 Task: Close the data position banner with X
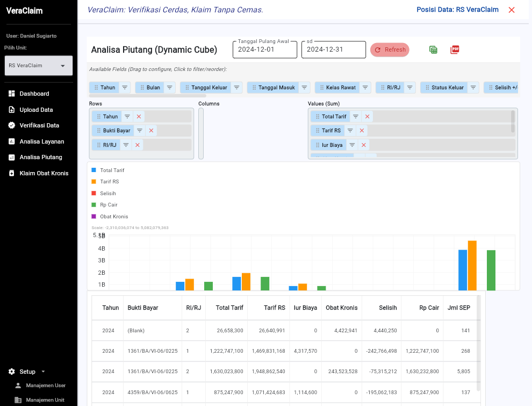tap(512, 10)
